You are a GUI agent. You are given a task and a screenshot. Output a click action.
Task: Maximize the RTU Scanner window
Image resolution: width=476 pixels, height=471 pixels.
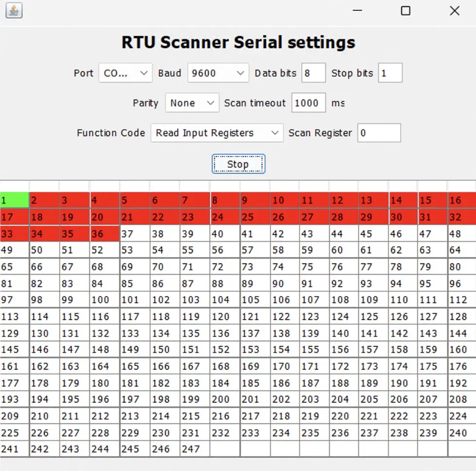(x=405, y=11)
